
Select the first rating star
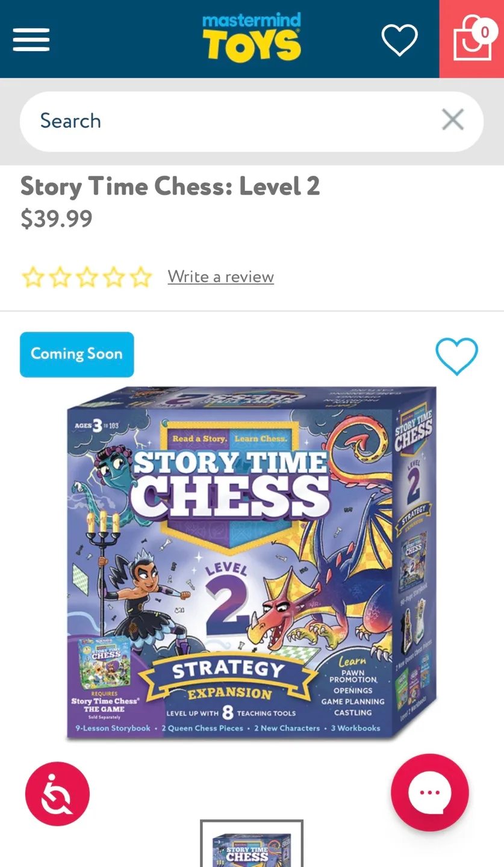33,276
